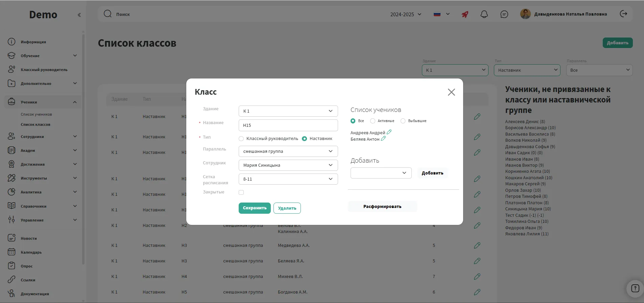Open the Сотрудник dropdown
This screenshot has width=644, height=303.
(288, 165)
